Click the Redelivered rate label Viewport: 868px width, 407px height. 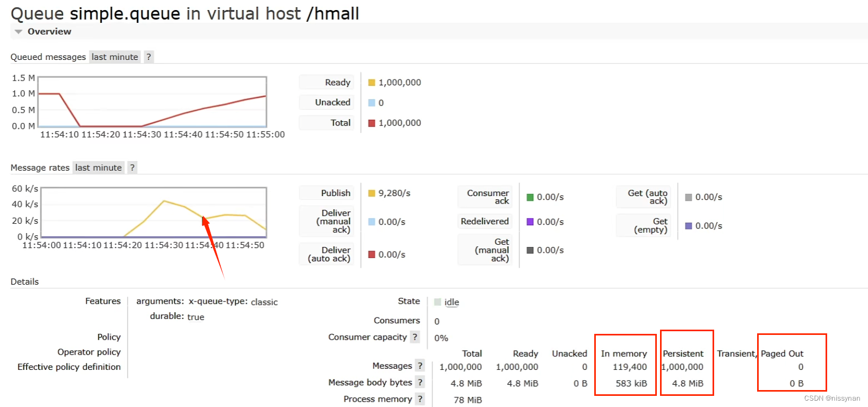485,222
